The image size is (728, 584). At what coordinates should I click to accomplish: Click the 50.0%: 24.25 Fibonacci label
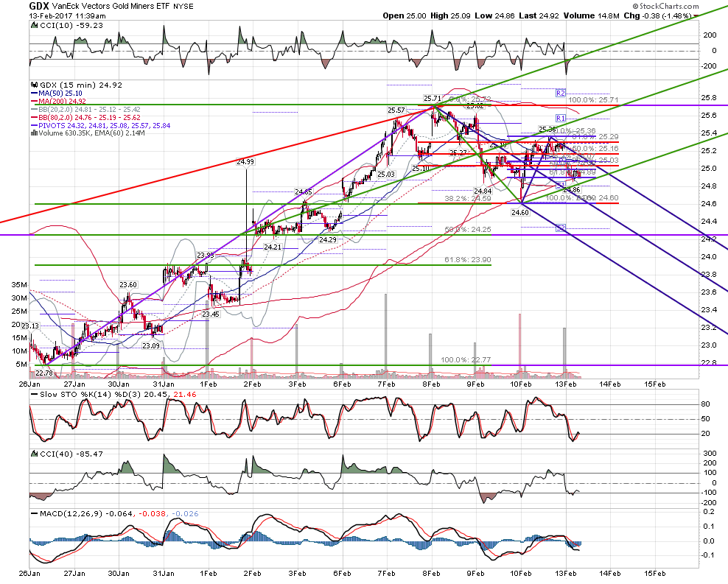(x=468, y=230)
